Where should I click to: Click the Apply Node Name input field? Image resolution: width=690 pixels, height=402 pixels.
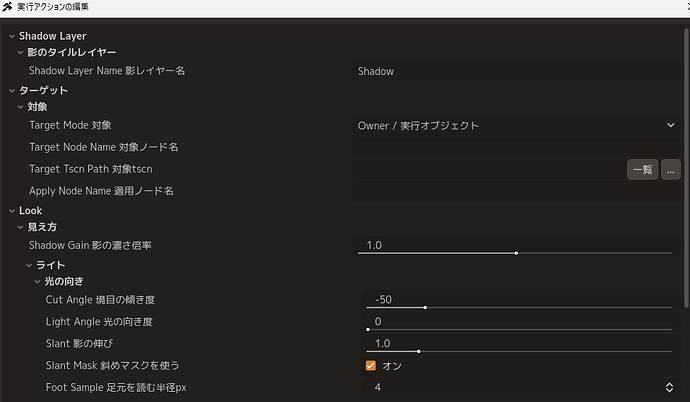[x=517, y=191]
